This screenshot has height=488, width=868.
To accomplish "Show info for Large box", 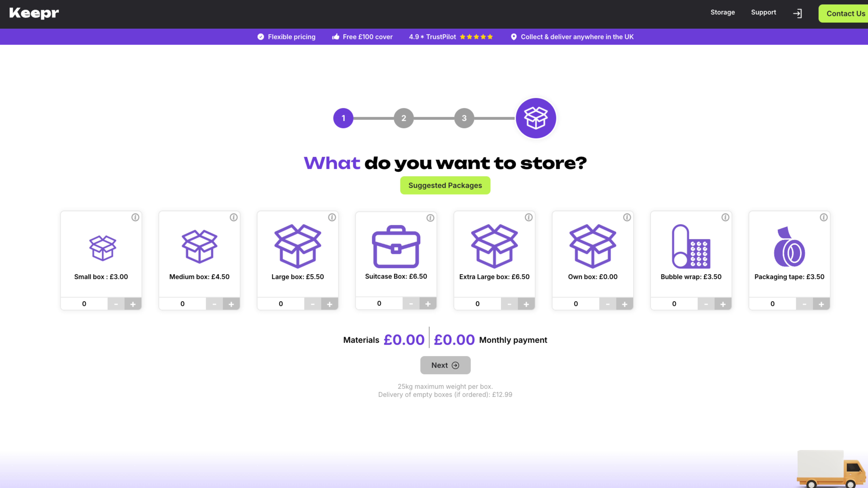I will [332, 217].
